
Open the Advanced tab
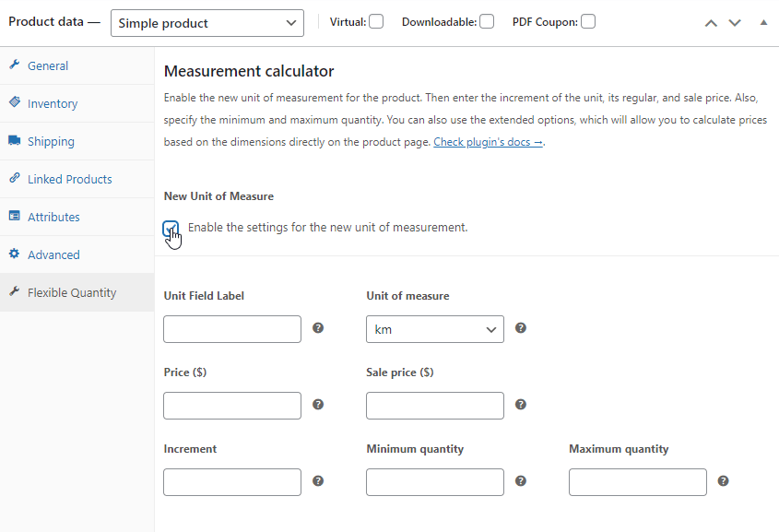coord(77,254)
